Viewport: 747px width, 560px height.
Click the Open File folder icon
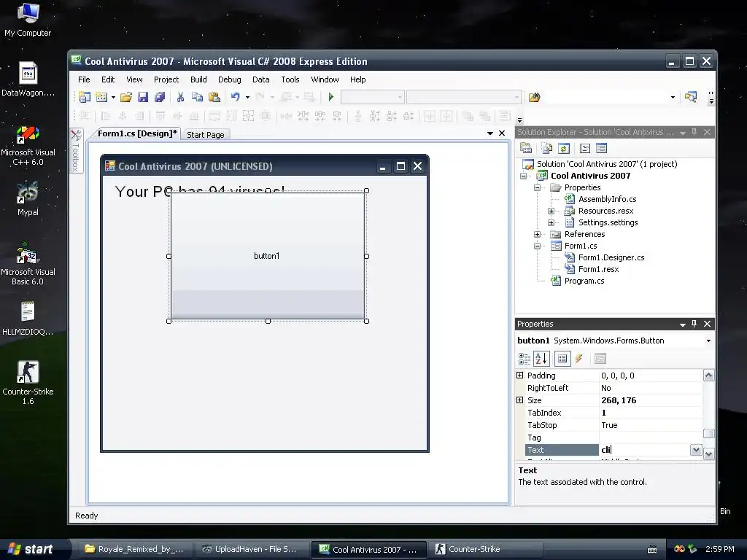tap(126, 97)
